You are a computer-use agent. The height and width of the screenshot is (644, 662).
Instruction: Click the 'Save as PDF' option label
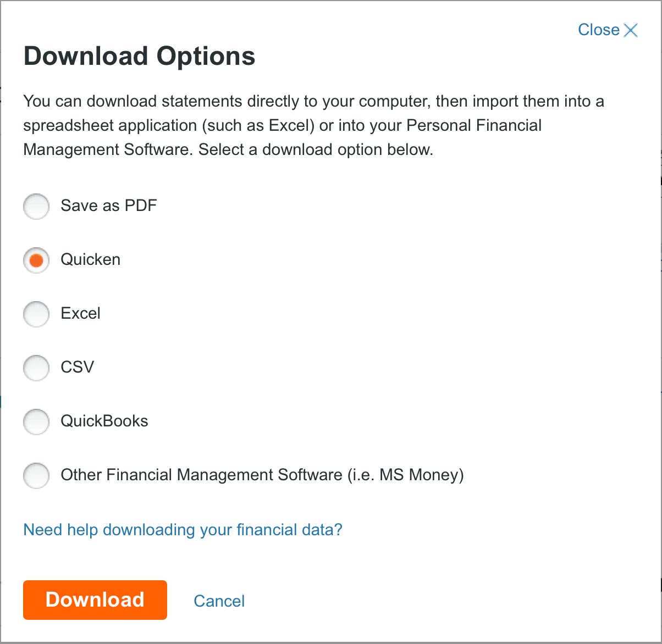coord(109,206)
